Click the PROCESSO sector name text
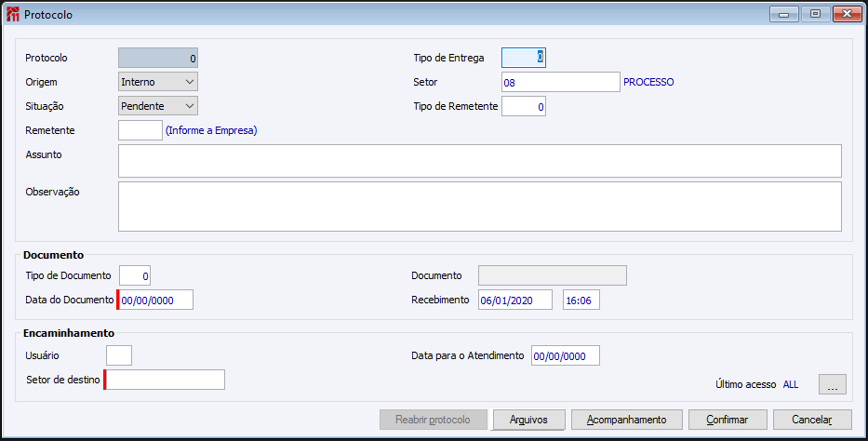This screenshot has width=868, height=441. 648,82
